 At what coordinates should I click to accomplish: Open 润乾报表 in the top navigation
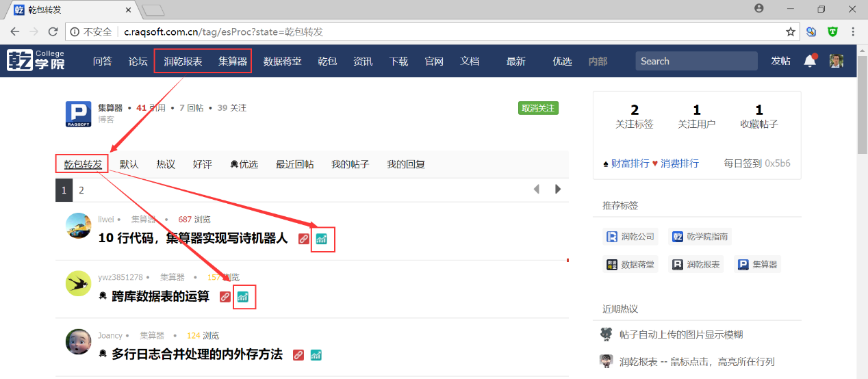pos(183,61)
